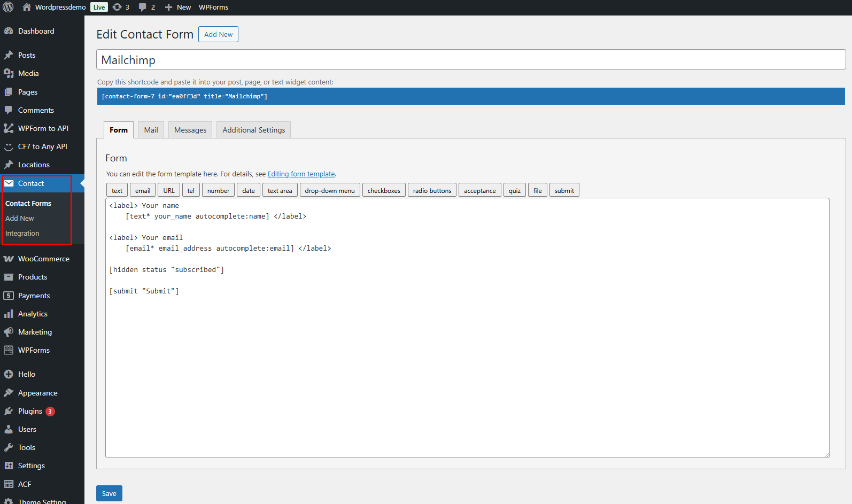Insert a checkboxes tag
Viewport: 852px width, 504px height.
[x=384, y=190]
